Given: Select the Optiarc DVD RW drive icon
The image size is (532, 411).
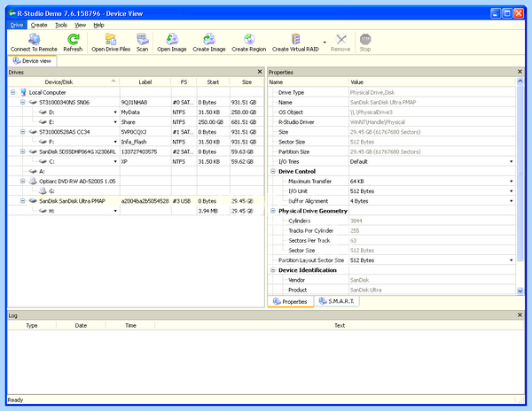Looking at the screenshot, I should pos(33,182).
